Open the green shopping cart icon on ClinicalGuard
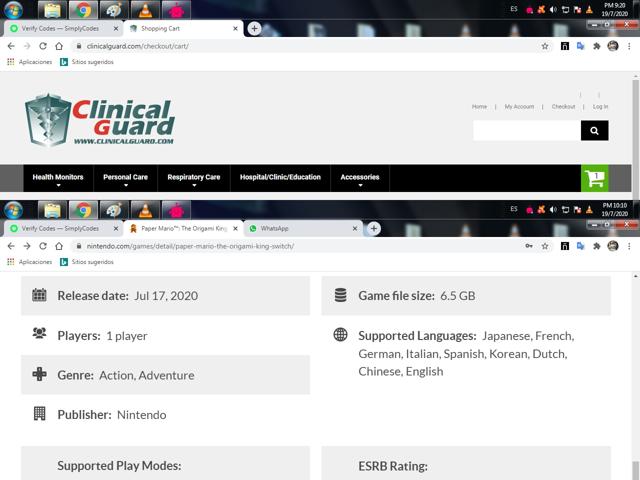640x480 pixels. click(594, 178)
